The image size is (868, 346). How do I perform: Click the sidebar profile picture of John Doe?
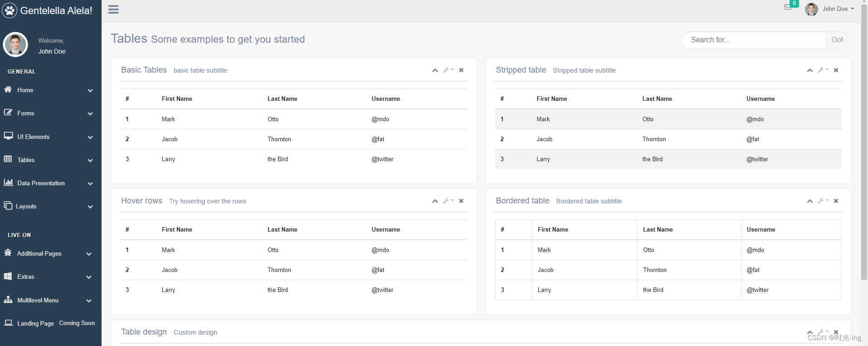click(x=15, y=44)
